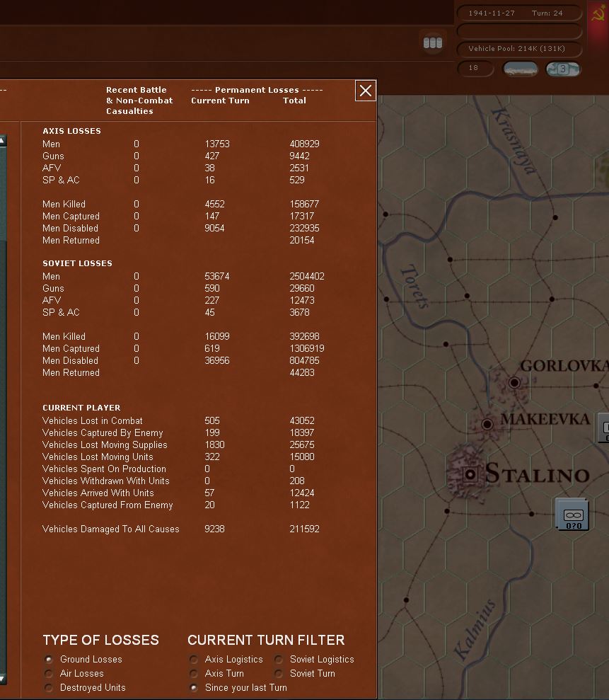Click the Kalmius river label on the map
The image size is (609, 700).
[475, 631]
